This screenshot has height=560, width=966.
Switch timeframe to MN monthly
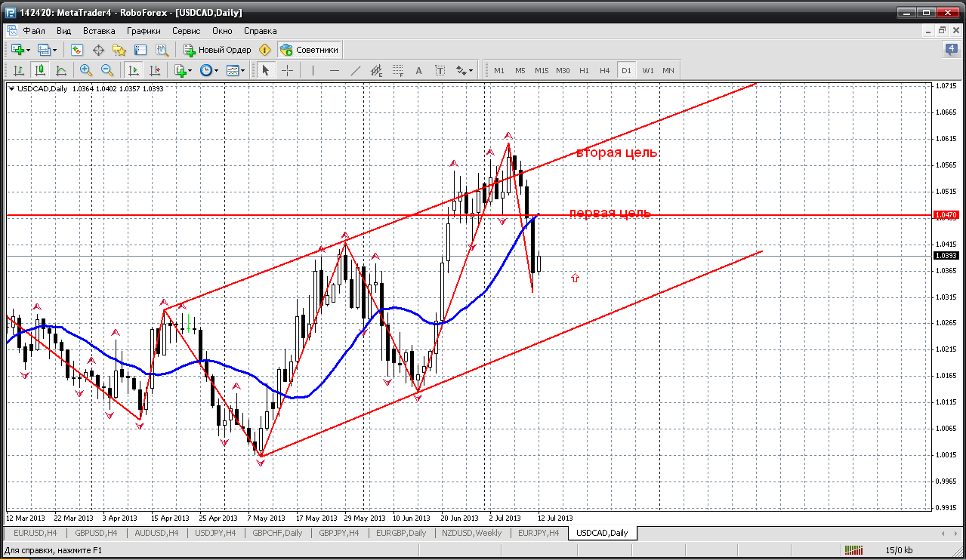[x=668, y=70]
